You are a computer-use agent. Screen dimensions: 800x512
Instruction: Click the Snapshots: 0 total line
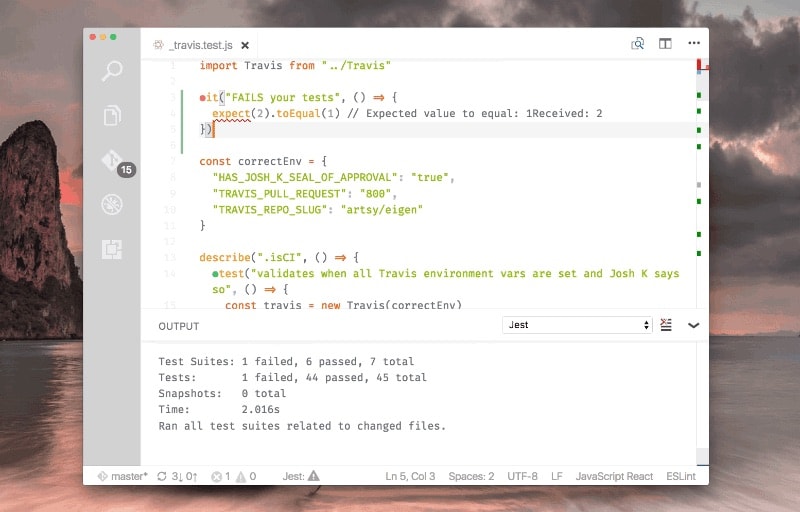[222, 394]
